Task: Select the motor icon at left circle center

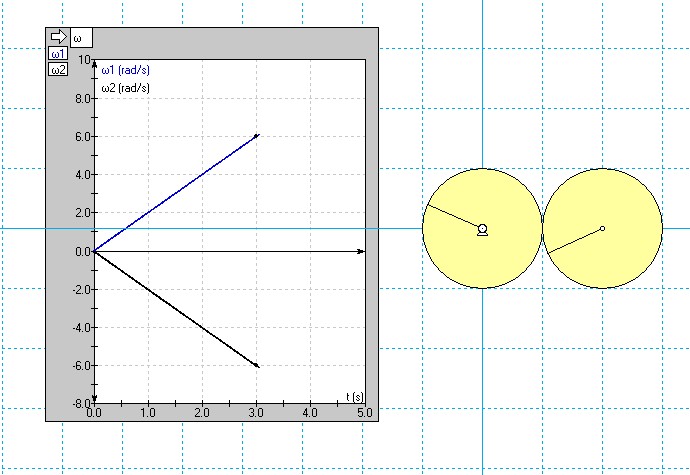Action: pos(482,230)
